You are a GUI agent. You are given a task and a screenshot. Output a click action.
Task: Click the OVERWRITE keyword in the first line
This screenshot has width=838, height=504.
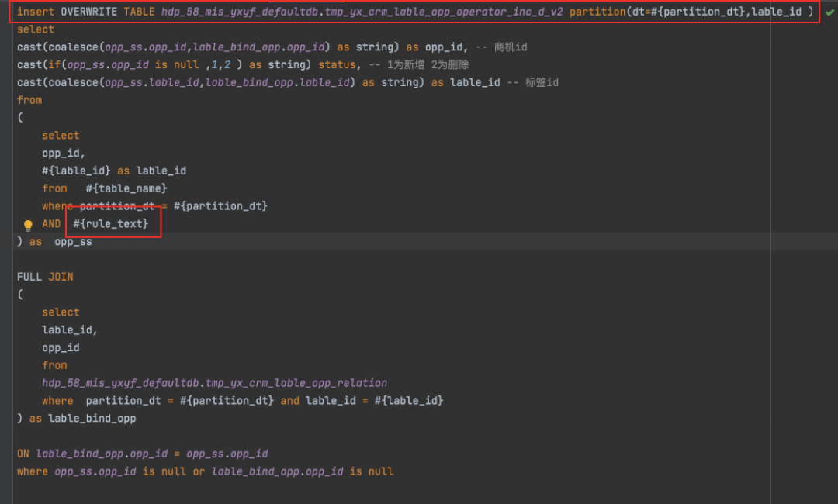point(88,12)
